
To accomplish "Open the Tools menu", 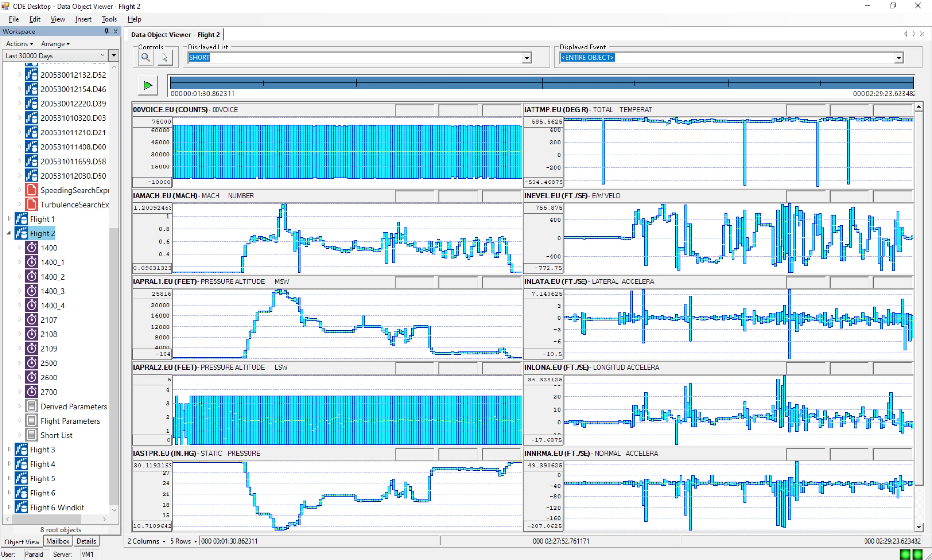I will (109, 19).
